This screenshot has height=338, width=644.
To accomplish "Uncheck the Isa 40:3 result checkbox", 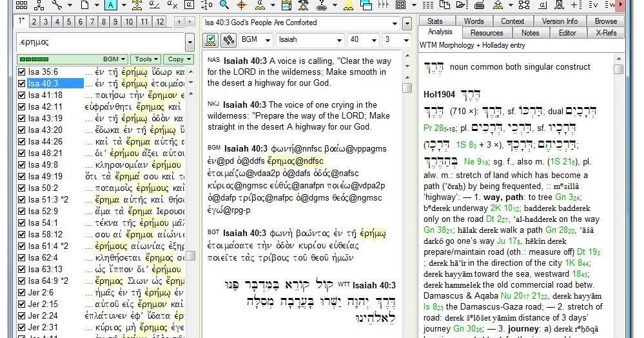I will [22, 83].
